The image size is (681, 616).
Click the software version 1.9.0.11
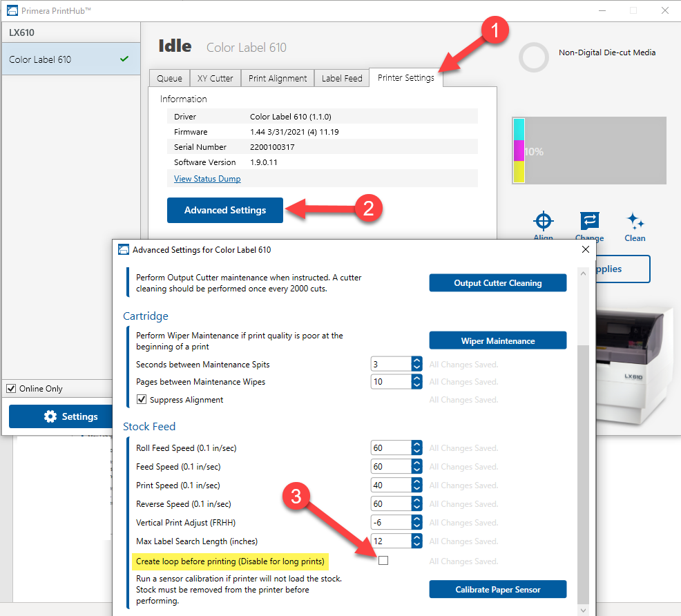[x=264, y=162]
